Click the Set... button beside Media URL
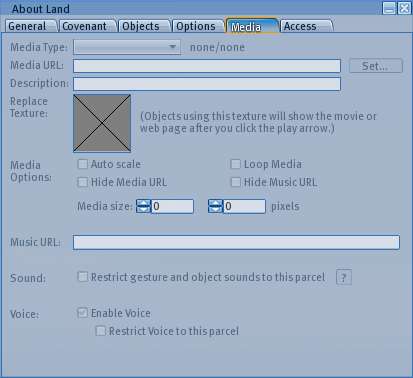Viewport: 413px width, 378px height. pos(376,66)
